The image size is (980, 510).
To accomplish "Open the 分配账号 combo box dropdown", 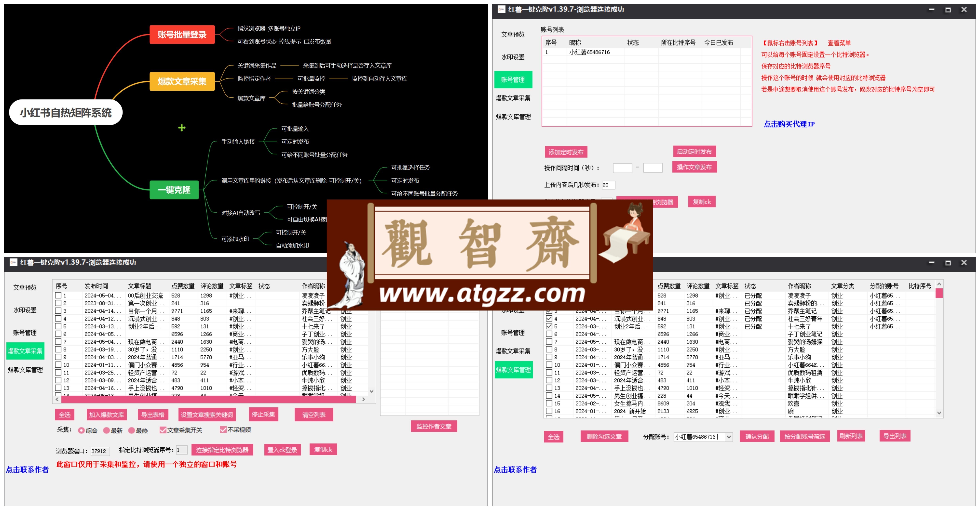I will click(x=729, y=437).
